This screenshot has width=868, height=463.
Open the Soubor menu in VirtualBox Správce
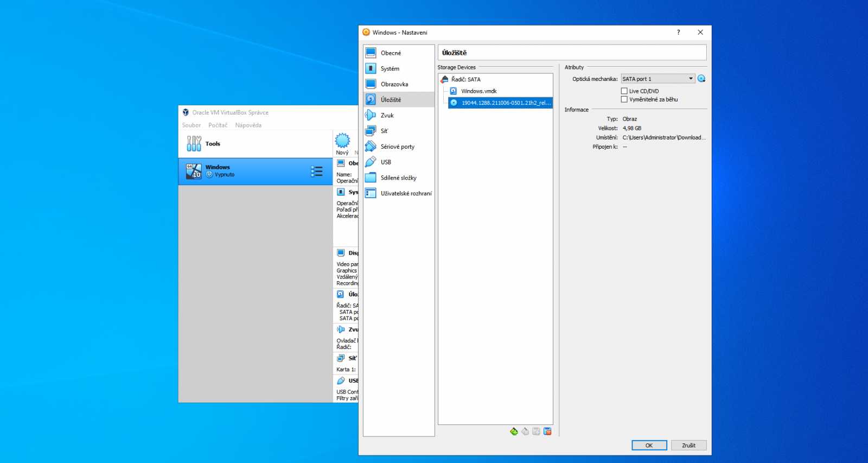[192, 125]
